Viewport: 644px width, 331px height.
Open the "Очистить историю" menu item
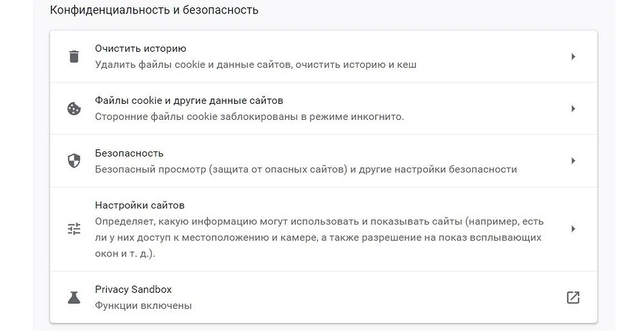(141, 48)
